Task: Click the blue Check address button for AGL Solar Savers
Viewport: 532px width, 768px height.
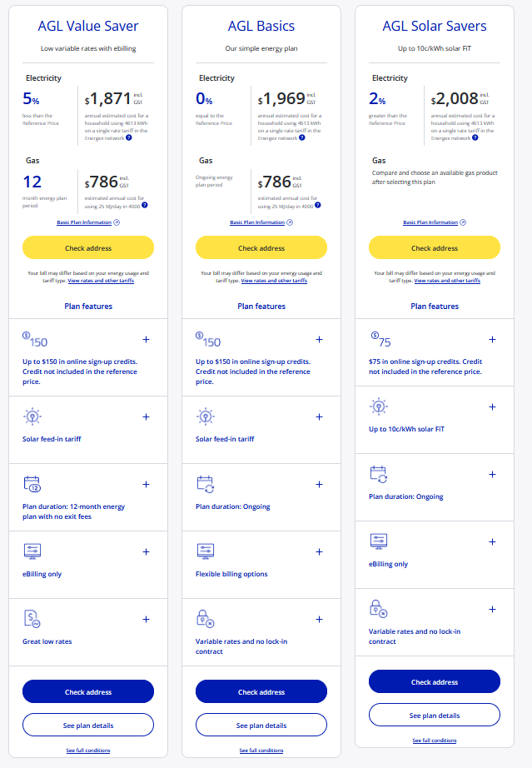Action: pyautogui.click(x=435, y=682)
